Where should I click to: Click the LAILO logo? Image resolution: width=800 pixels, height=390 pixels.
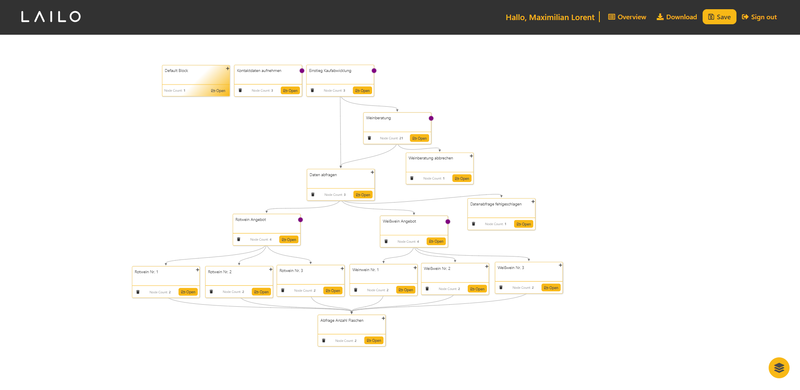tap(51, 17)
